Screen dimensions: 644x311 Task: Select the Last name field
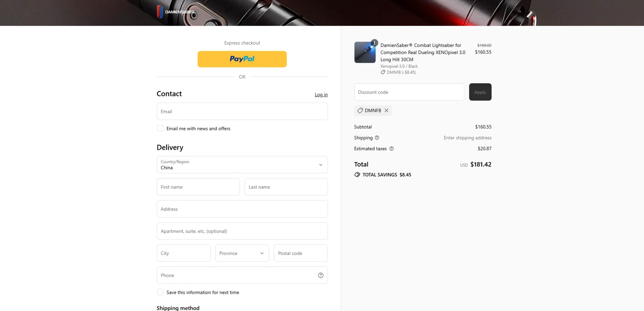coord(286,187)
